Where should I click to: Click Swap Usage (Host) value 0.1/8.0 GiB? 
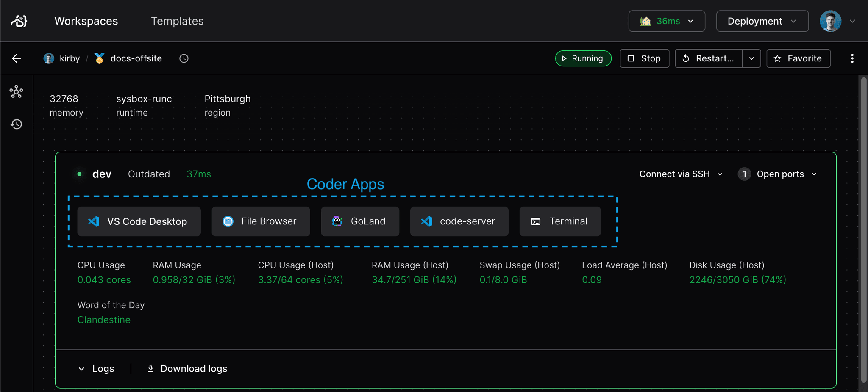(x=503, y=280)
